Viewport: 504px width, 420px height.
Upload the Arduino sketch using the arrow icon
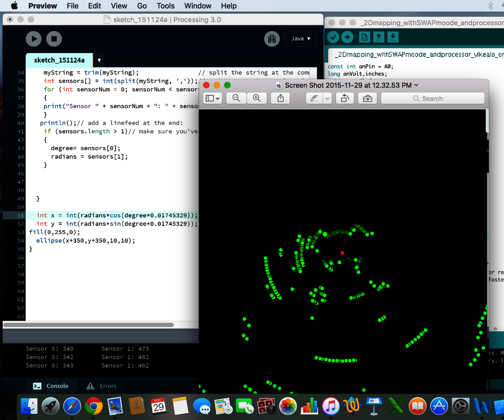pyautogui.click(x=347, y=37)
